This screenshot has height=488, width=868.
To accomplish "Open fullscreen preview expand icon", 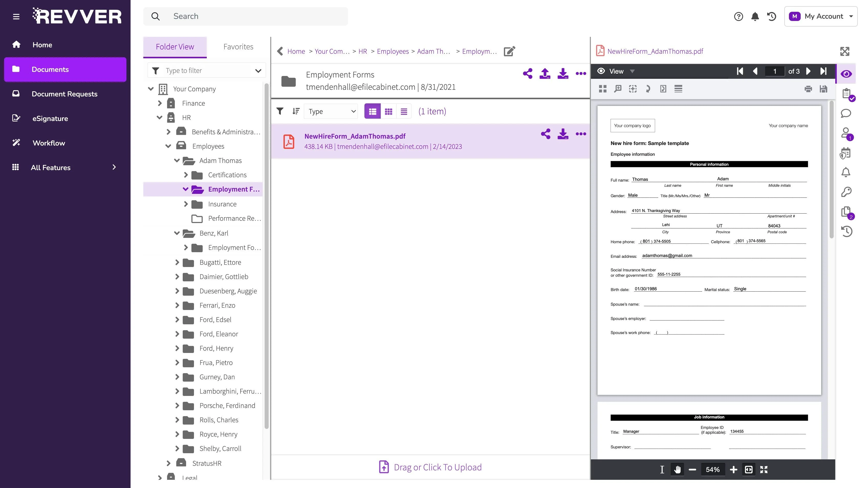I will (844, 51).
